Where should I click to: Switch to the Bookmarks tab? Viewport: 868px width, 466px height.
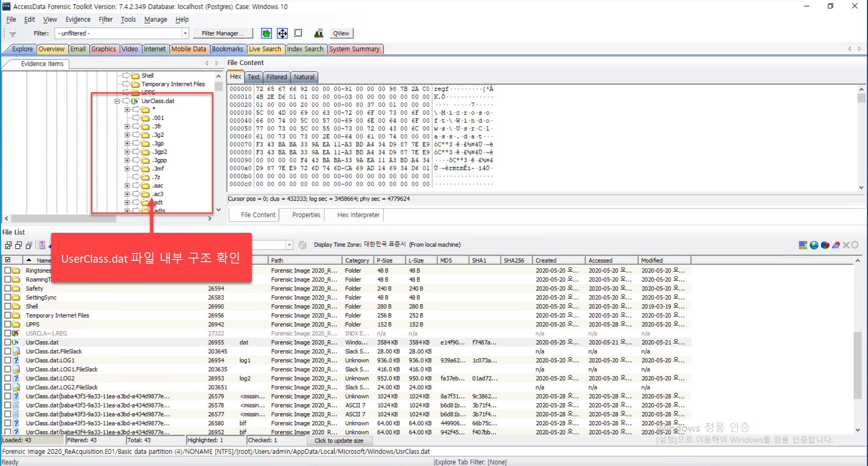[x=227, y=49]
